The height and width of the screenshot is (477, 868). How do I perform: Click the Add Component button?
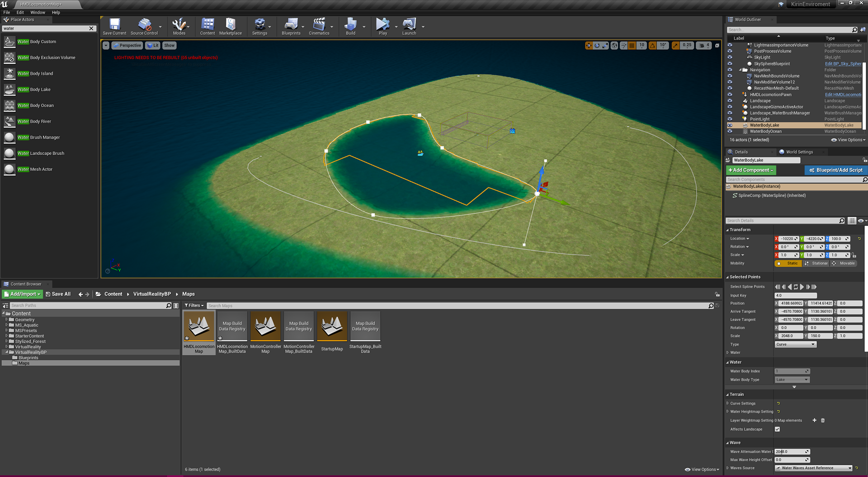[750, 170]
